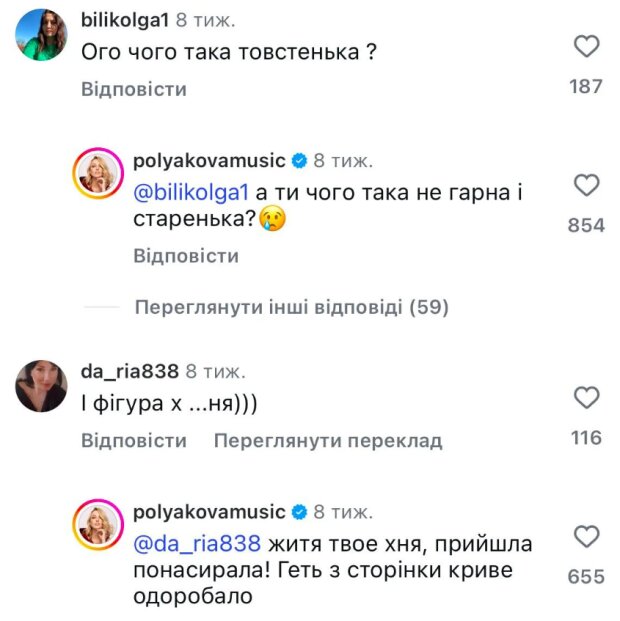Screen dimensions: 620x621
Task: Reply to polyakovamusic's first reply
Action: [x=186, y=256]
